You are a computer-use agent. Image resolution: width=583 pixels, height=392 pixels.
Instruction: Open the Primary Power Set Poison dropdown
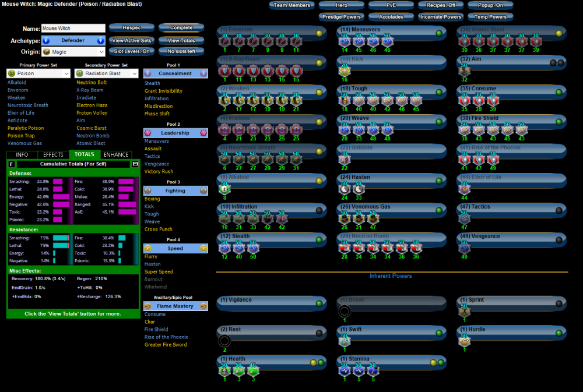click(x=38, y=73)
